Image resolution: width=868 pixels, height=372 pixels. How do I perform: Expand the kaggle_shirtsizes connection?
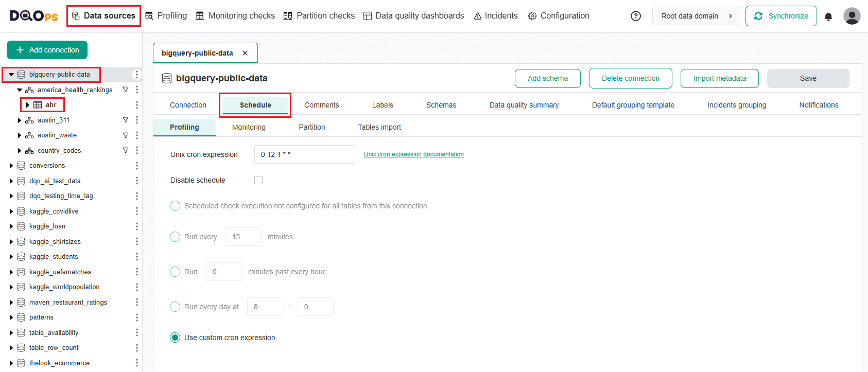[11, 241]
